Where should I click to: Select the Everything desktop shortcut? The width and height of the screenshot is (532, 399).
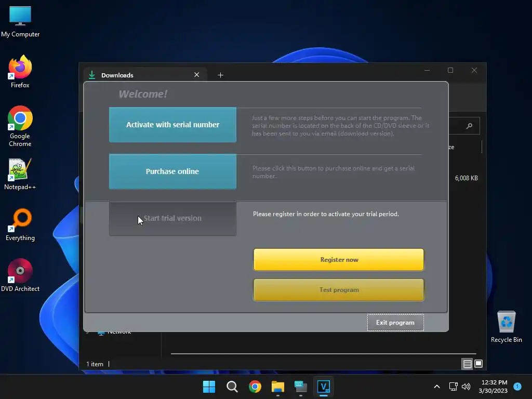20,224
